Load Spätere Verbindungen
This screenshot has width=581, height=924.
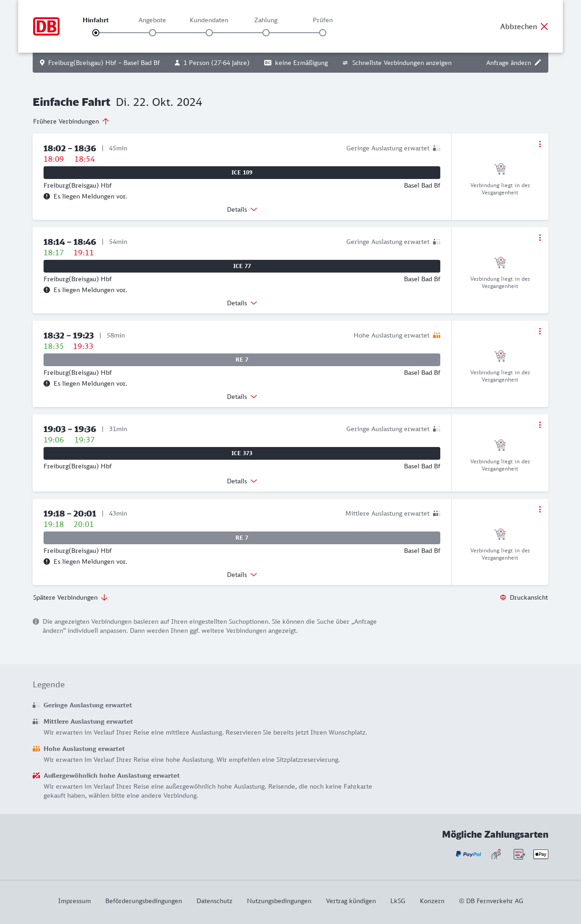coord(70,597)
